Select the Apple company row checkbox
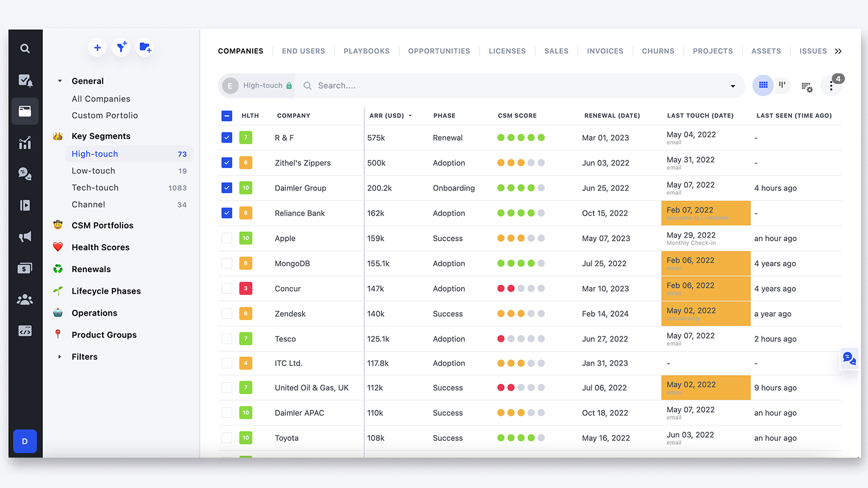 226,238
